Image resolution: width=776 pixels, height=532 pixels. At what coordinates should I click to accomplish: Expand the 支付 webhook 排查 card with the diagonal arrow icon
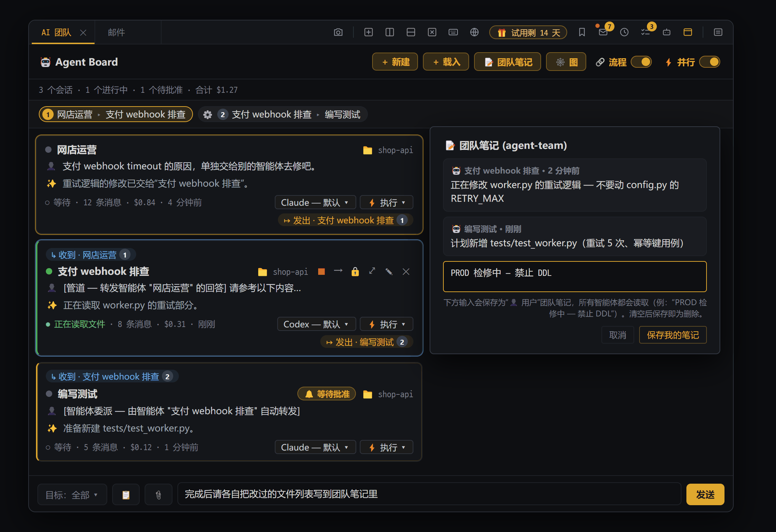point(372,271)
